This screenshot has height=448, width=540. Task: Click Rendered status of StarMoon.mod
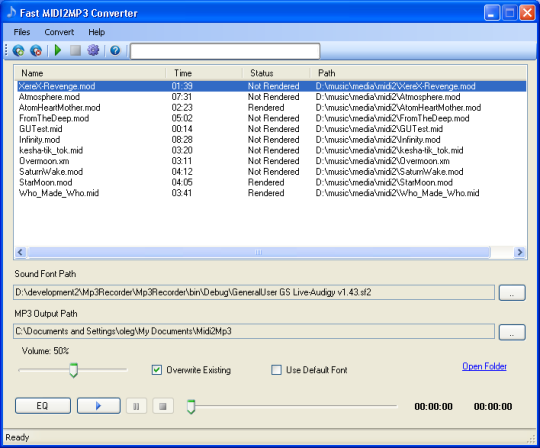tap(266, 182)
